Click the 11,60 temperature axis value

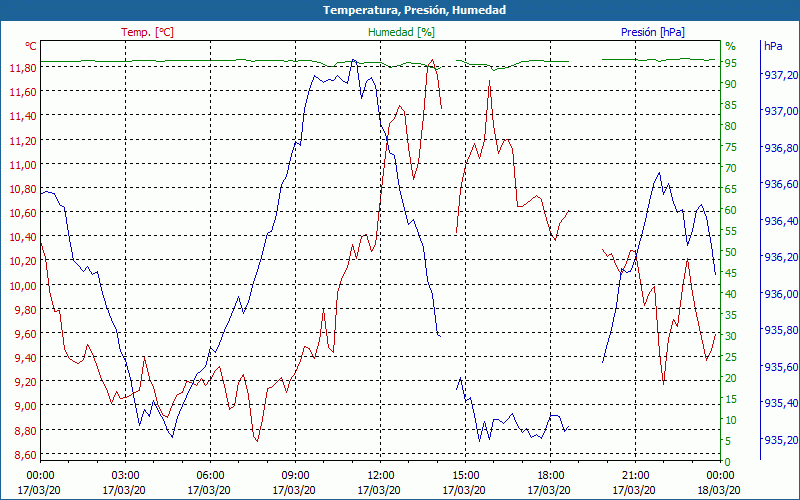pyautogui.click(x=22, y=92)
